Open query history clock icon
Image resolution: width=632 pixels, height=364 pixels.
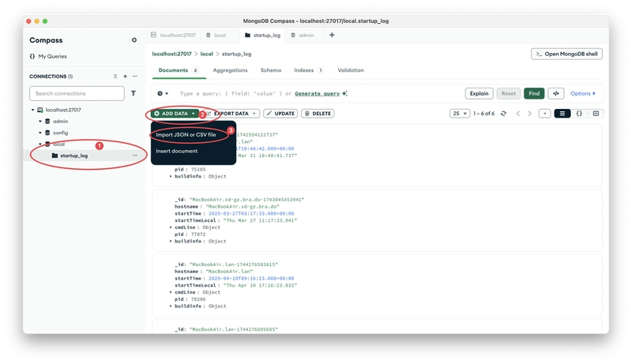tap(163, 93)
